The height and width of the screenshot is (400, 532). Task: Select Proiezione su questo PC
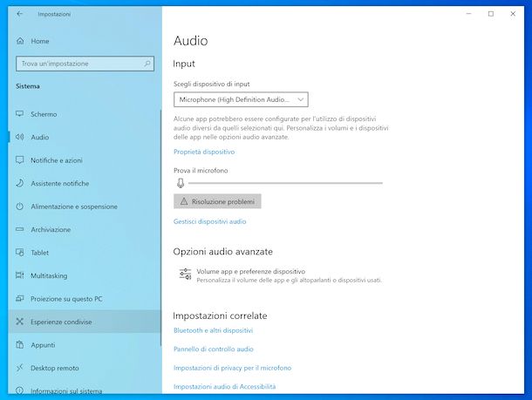click(84, 299)
